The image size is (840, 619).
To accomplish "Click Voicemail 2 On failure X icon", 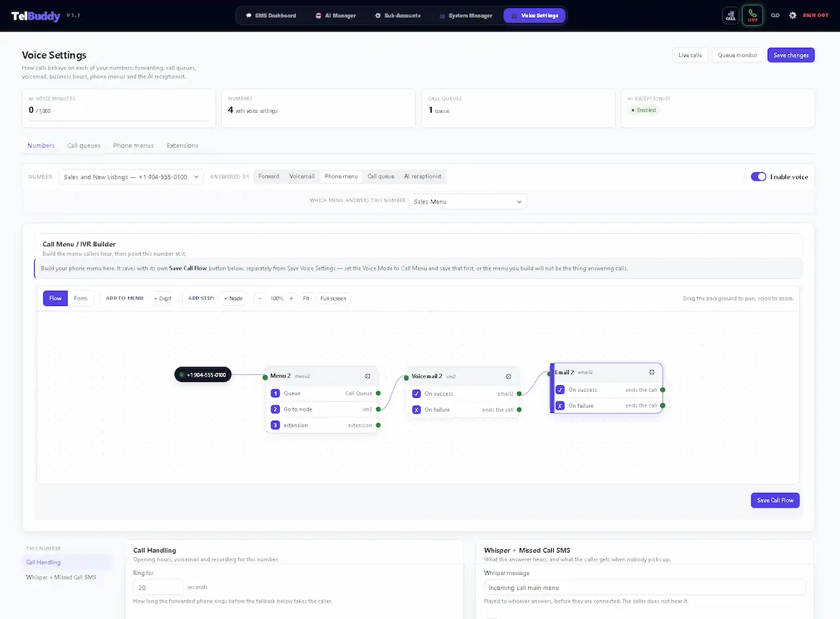I will click(417, 410).
